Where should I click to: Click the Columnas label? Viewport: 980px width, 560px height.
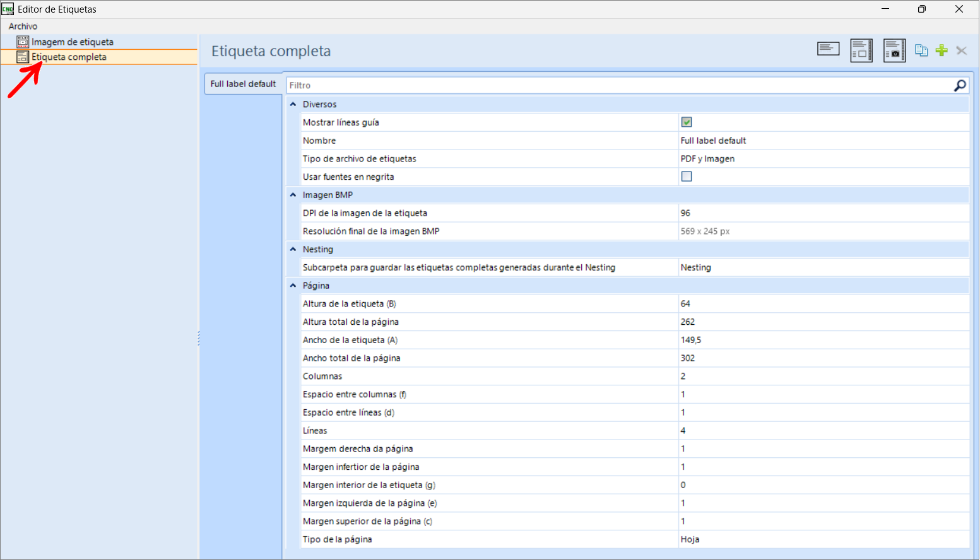coord(322,376)
